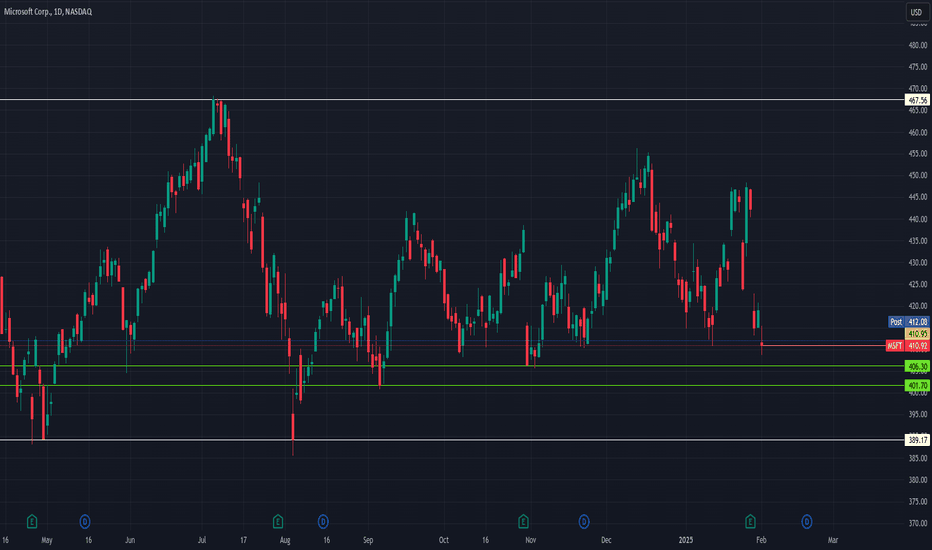Click the earnings E marker above Nov
This screenshot has height=550, width=932.
click(523, 522)
